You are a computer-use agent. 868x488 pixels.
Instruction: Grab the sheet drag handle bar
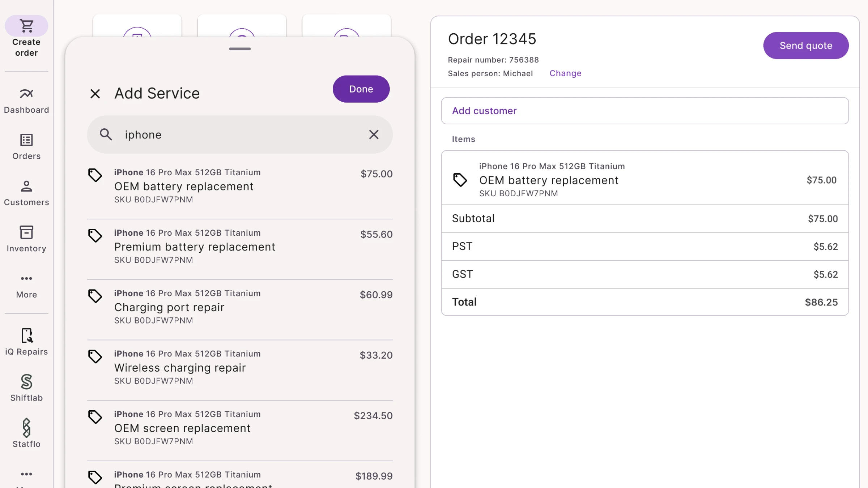240,49
